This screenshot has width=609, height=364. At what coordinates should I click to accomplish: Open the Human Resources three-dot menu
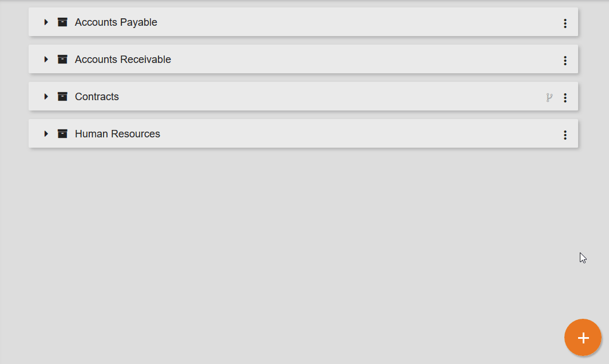click(565, 135)
